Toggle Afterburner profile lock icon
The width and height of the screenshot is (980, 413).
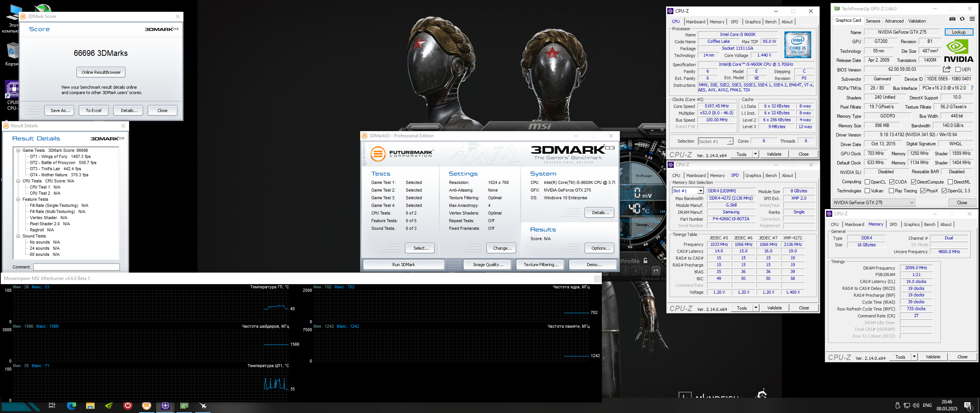(x=645, y=260)
